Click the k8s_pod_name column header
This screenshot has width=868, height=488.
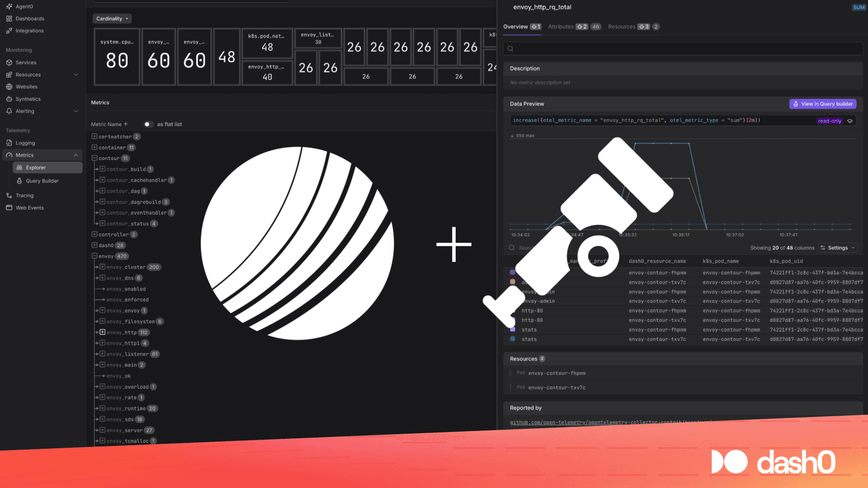click(x=721, y=261)
